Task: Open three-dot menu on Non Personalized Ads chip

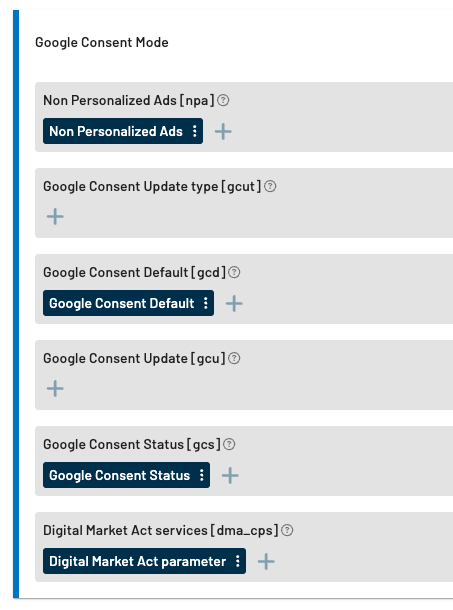Action: (195, 131)
